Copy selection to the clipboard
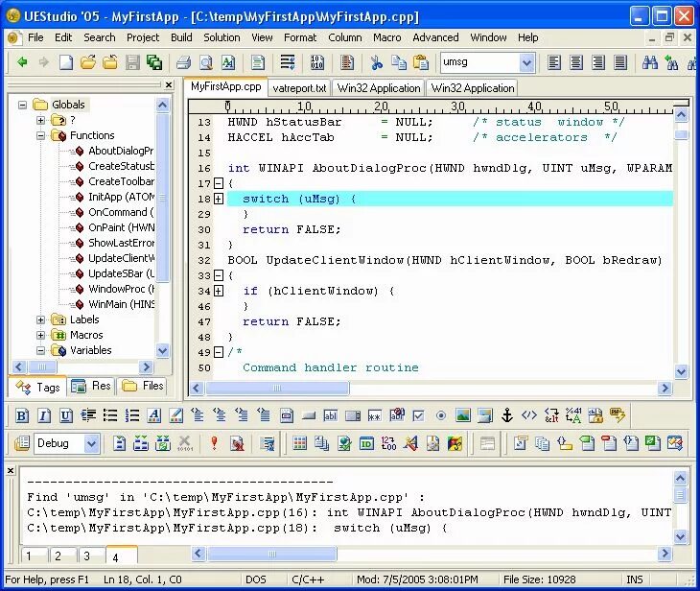This screenshot has width=700, height=591. tap(398, 62)
